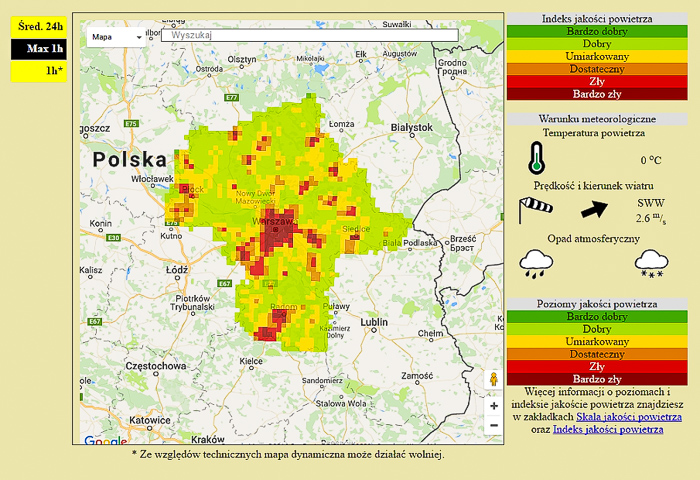
Task: Click the Radom label on the map
Action: pyautogui.click(x=283, y=307)
